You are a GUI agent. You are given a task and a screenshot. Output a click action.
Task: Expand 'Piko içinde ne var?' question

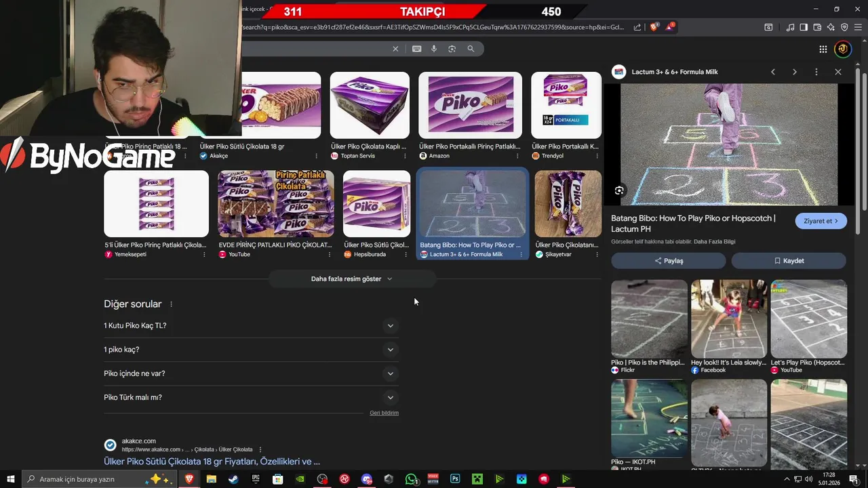tap(251, 373)
